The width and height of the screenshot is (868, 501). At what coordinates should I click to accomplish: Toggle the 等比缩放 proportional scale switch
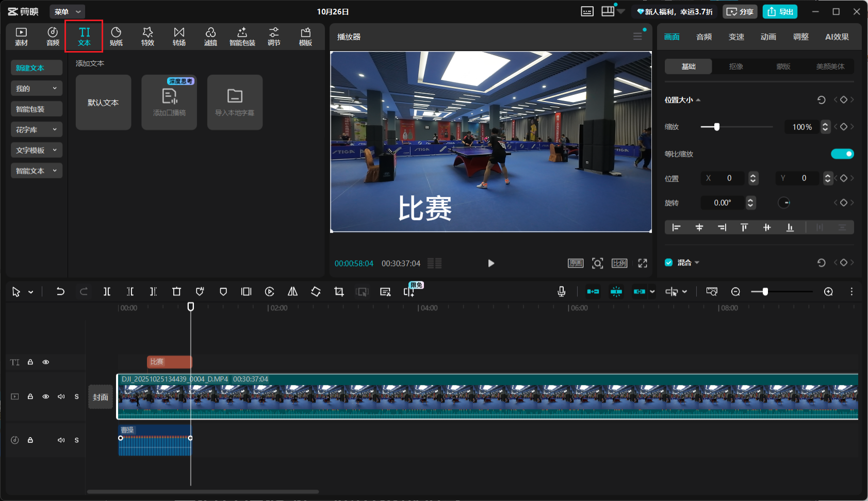pyautogui.click(x=842, y=154)
